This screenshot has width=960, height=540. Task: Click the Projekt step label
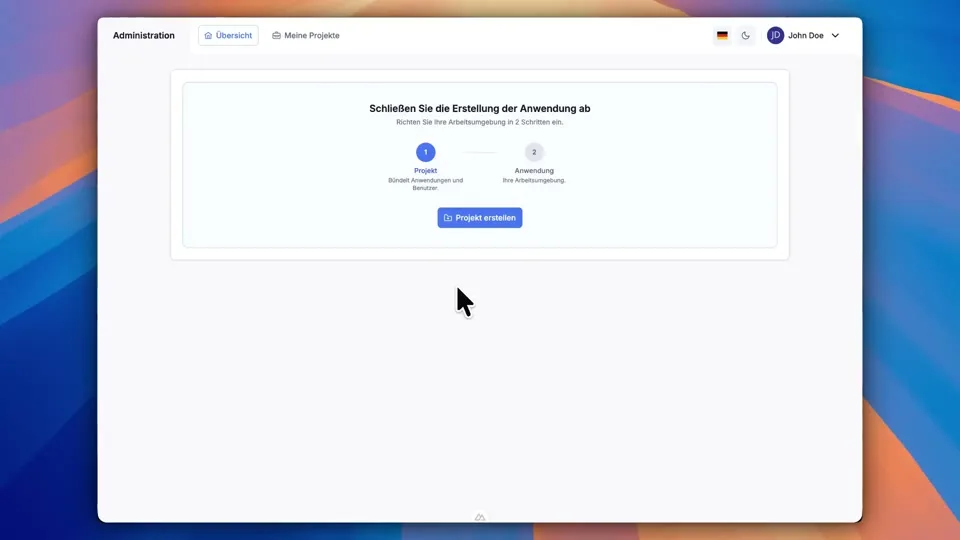click(426, 171)
